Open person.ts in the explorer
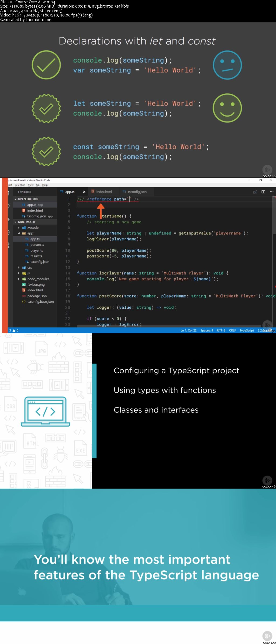This screenshot has height=644, width=276. click(x=35, y=245)
